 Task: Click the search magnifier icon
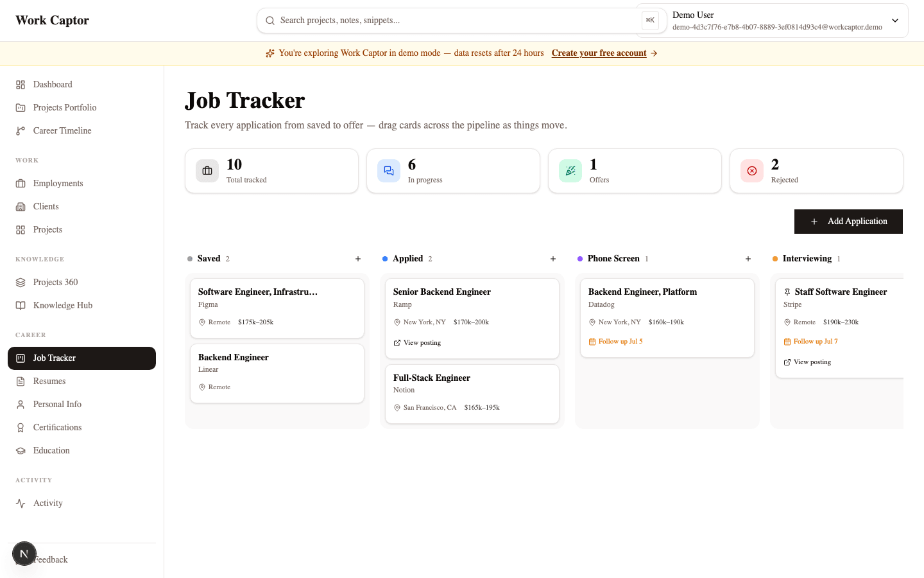point(270,21)
